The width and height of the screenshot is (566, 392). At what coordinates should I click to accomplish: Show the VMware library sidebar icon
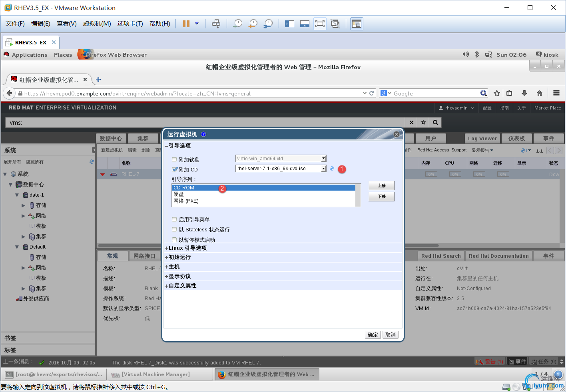[289, 24]
